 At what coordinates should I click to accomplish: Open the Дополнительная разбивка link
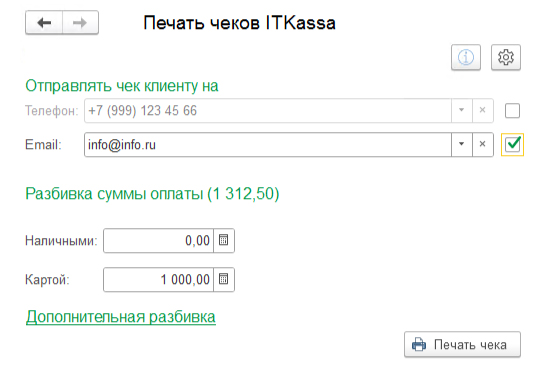coord(121,317)
